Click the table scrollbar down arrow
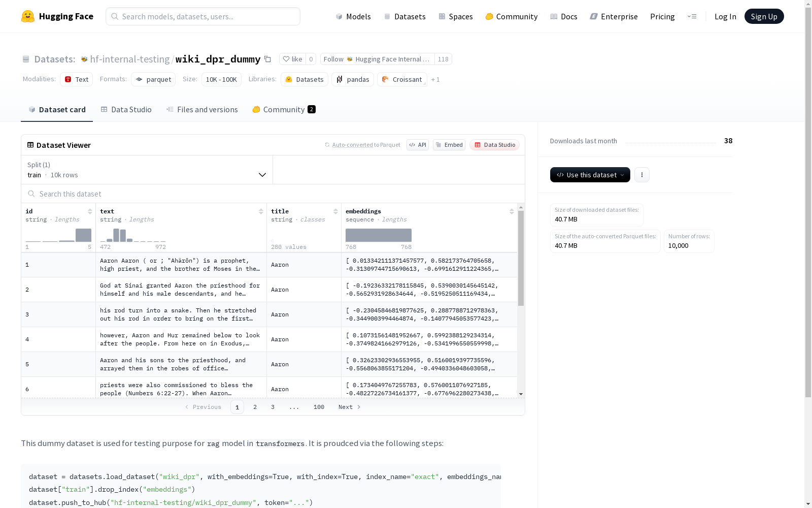This screenshot has width=812, height=508. [x=521, y=394]
